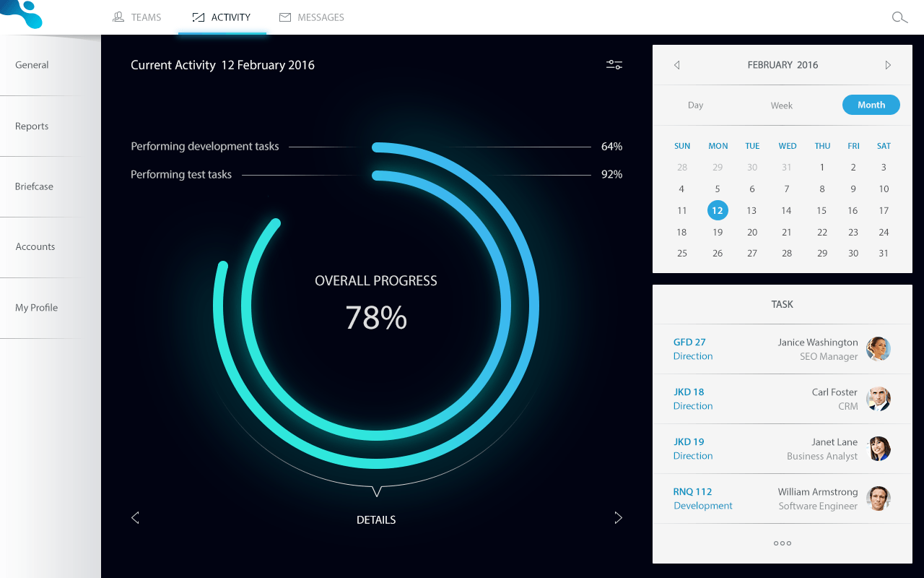The height and width of the screenshot is (578, 924).
Task: Click Janice Washington's avatar photo
Action: coord(879,349)
